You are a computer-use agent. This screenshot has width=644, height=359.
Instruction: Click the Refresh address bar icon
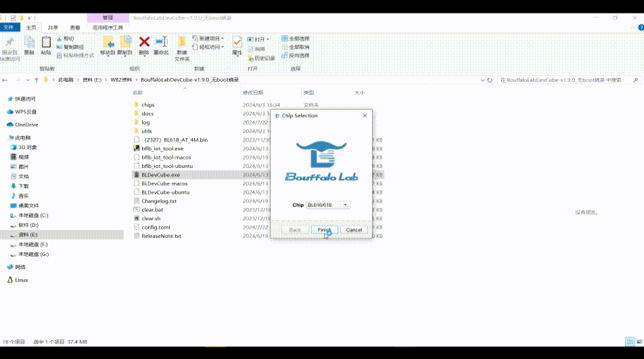click(490, 80)
